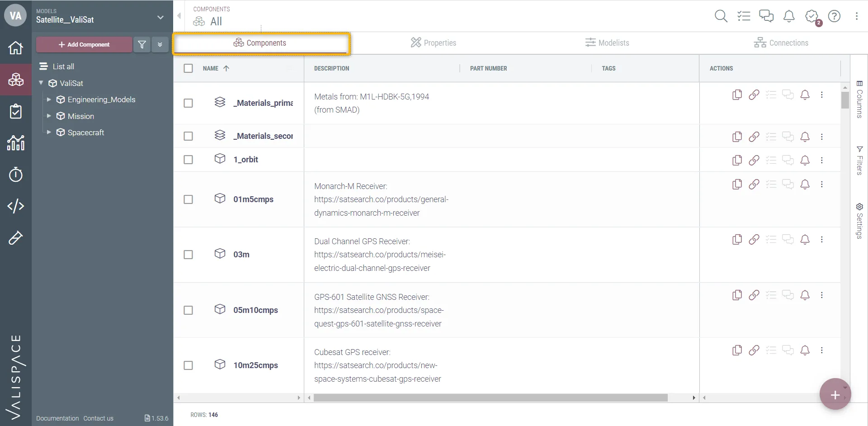Expand the Engineering_Models tree node
Screen dimensions: 868x426
point(49,99)
